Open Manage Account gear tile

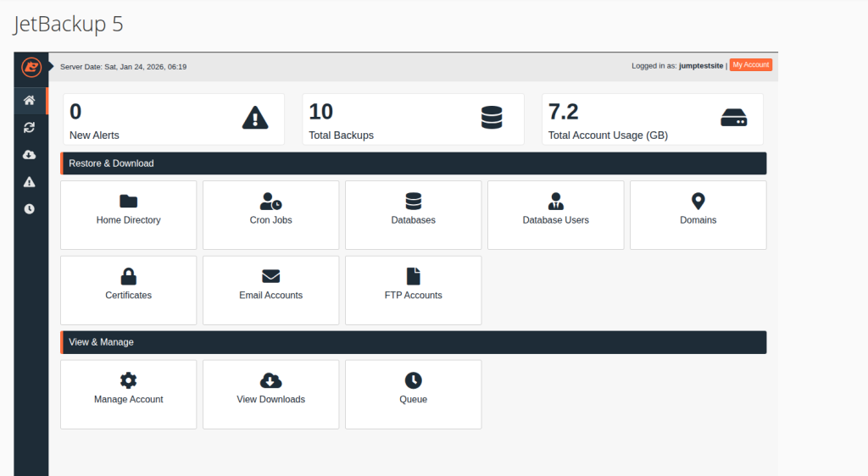click(x=129, y=395)
